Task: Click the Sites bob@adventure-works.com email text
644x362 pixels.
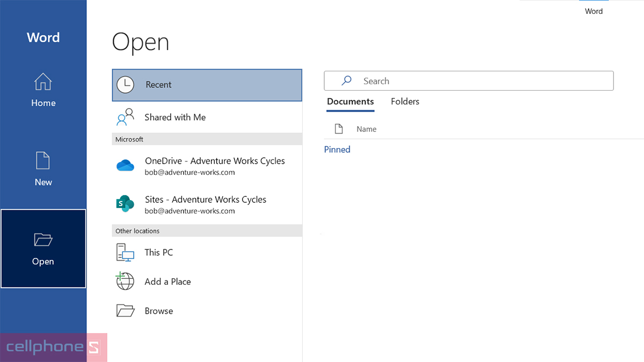Action: pyautogui.click(x=189, y=211)
